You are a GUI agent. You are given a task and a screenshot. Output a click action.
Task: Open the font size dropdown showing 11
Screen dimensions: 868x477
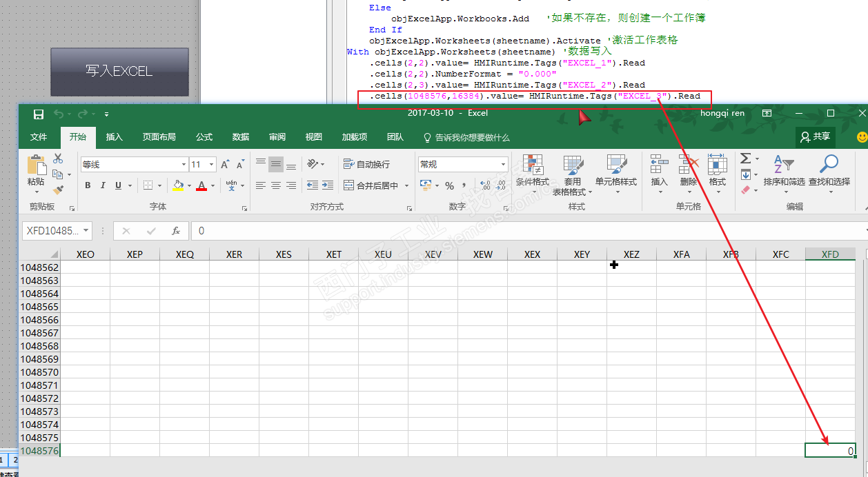pos(212,165)
